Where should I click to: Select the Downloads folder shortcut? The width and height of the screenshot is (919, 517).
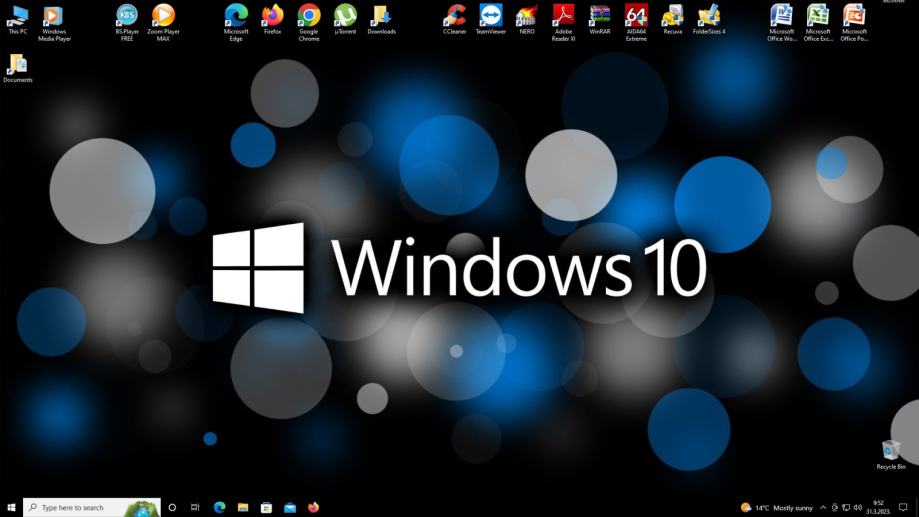click(382, 20)
